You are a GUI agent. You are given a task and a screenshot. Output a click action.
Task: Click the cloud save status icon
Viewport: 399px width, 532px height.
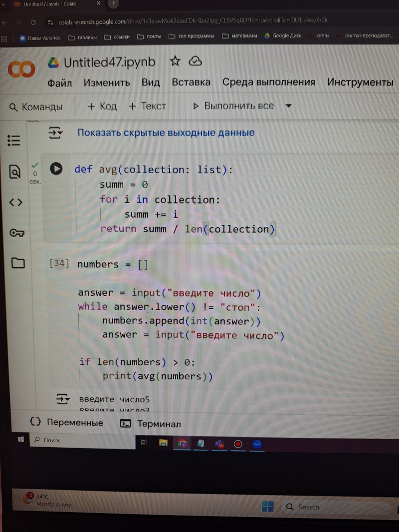click(x=195, y=61)
